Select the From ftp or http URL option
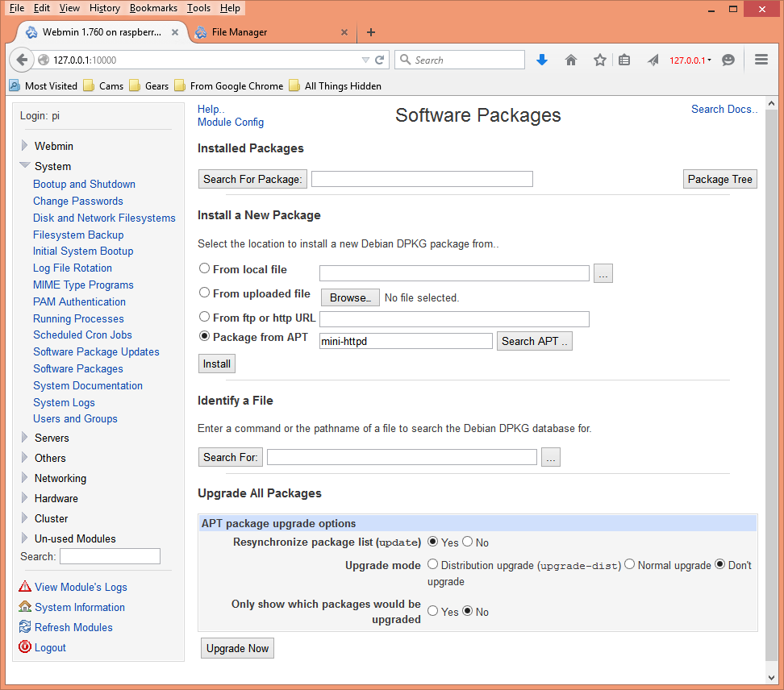The image size is (784, 690). click(x=205, y=317)
